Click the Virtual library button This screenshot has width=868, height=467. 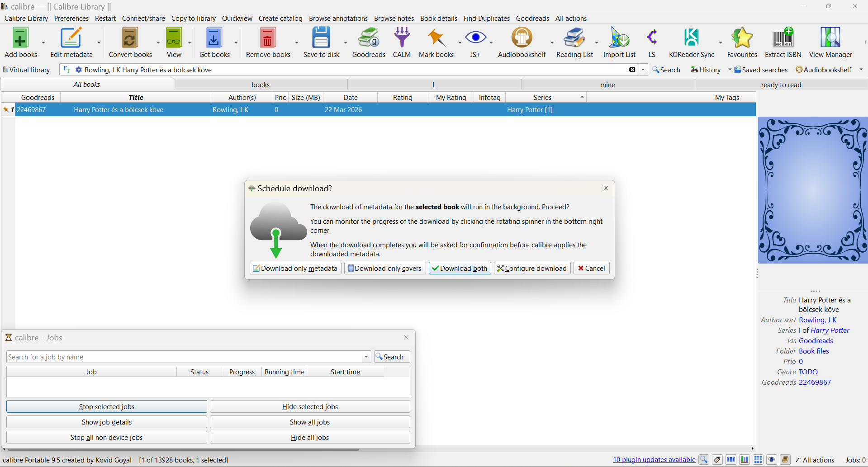[26, 70]
